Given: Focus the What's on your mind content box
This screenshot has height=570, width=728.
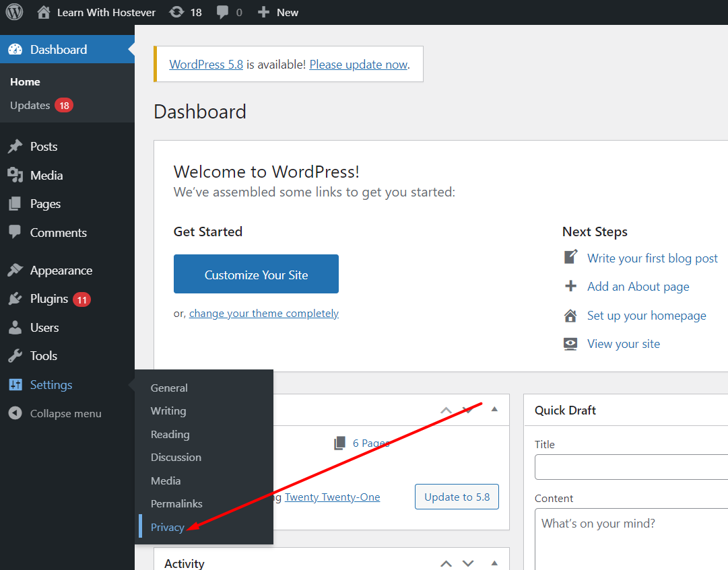Looking at the screenshot, I should tap(632, 540).
